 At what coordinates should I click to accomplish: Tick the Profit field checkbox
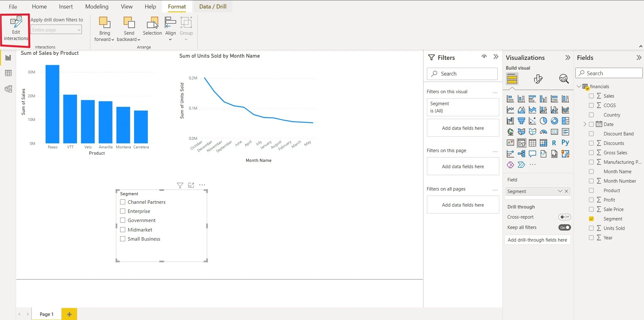[591, 200]
